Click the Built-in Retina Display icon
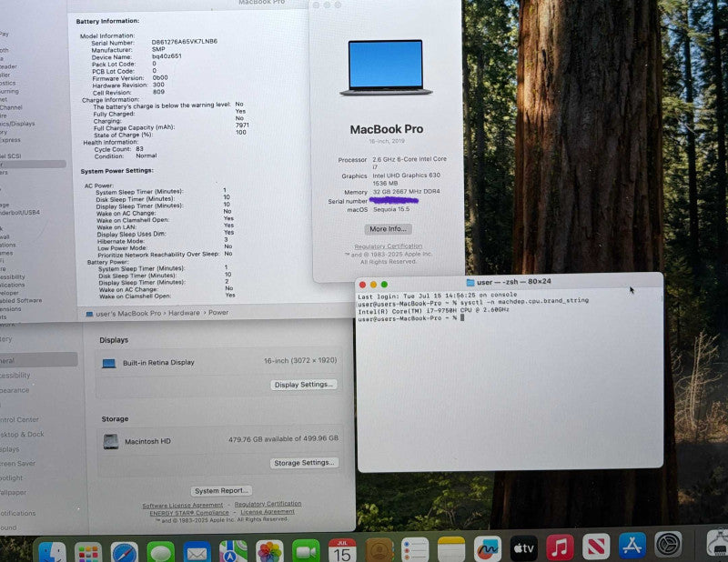Image resolution: width=728 pixels, height=562 pixels. coord(108,364)
